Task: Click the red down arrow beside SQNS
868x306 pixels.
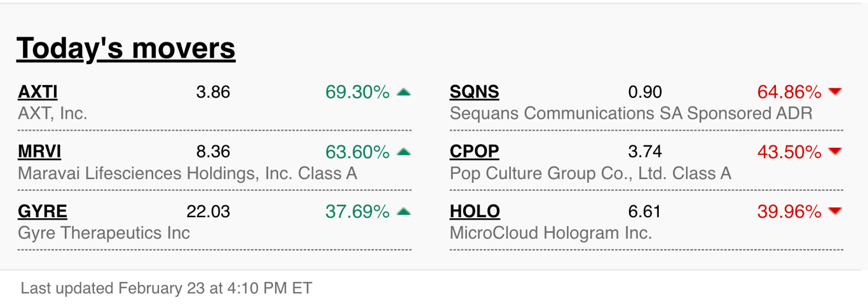Action: (836, 92)
